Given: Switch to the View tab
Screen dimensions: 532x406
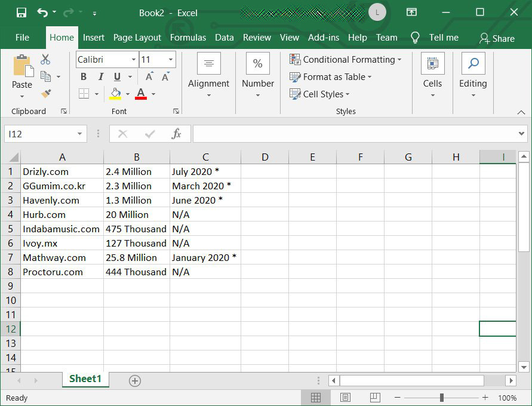Looking at the screenshot, I should 290,37.
